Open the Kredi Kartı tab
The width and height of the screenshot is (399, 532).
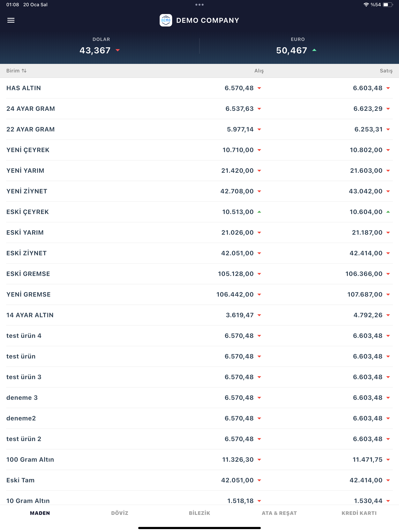coord(359,513)
